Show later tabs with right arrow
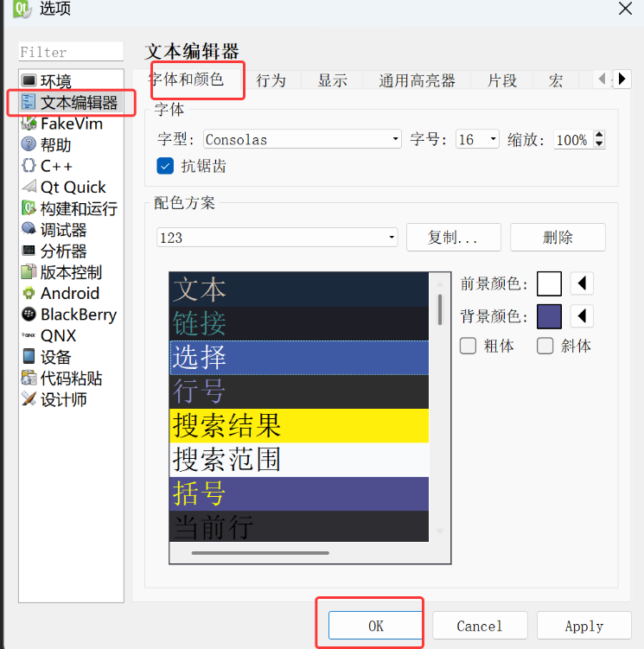 coord(622,79)
